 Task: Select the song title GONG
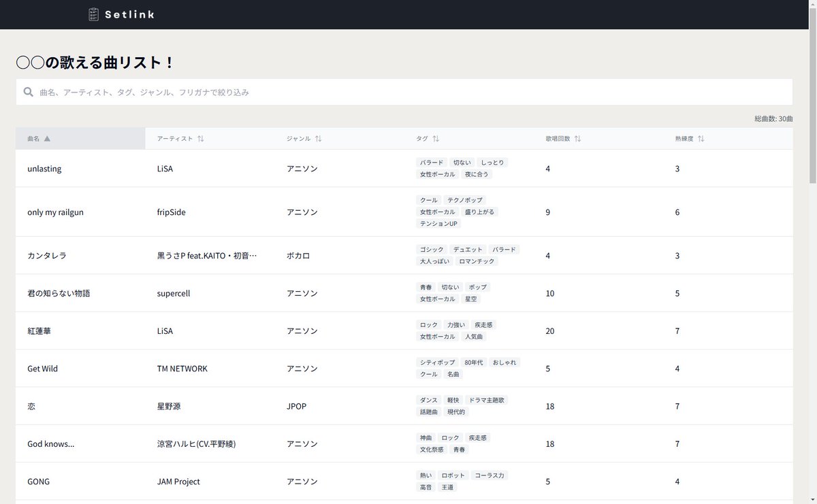38,482
